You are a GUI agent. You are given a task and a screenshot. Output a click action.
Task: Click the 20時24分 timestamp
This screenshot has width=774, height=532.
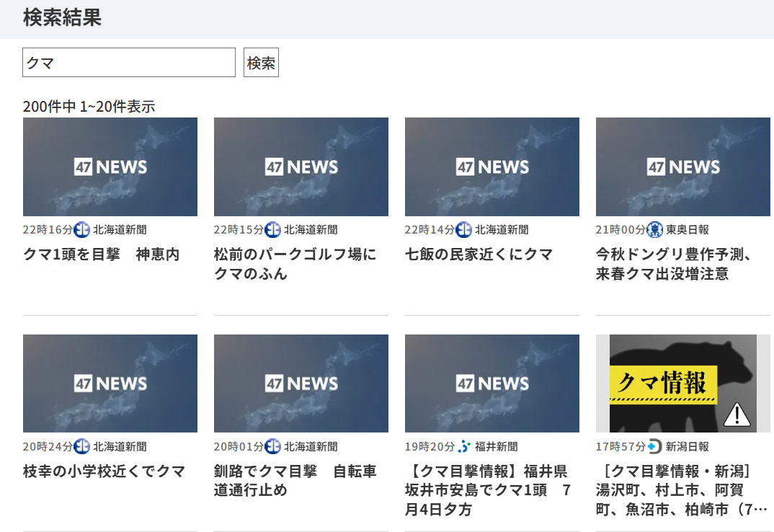[48, 446]
